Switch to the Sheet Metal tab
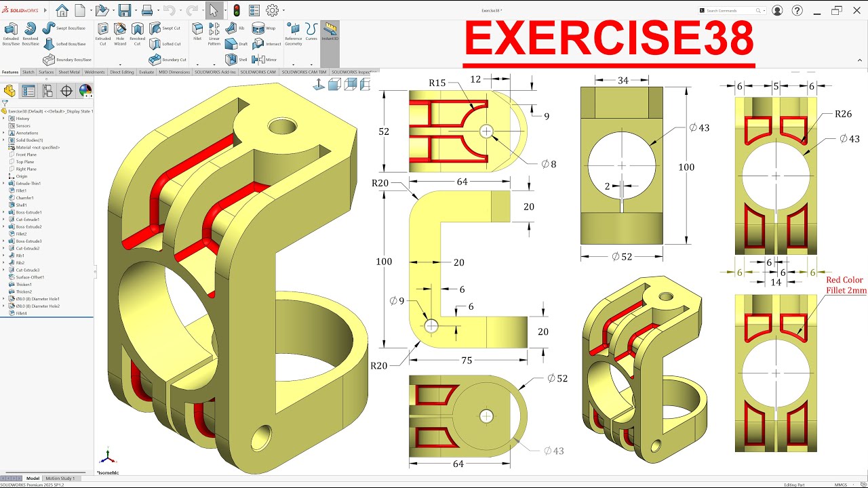The width and height of the screenshot is (868, 488). (69, 72)
